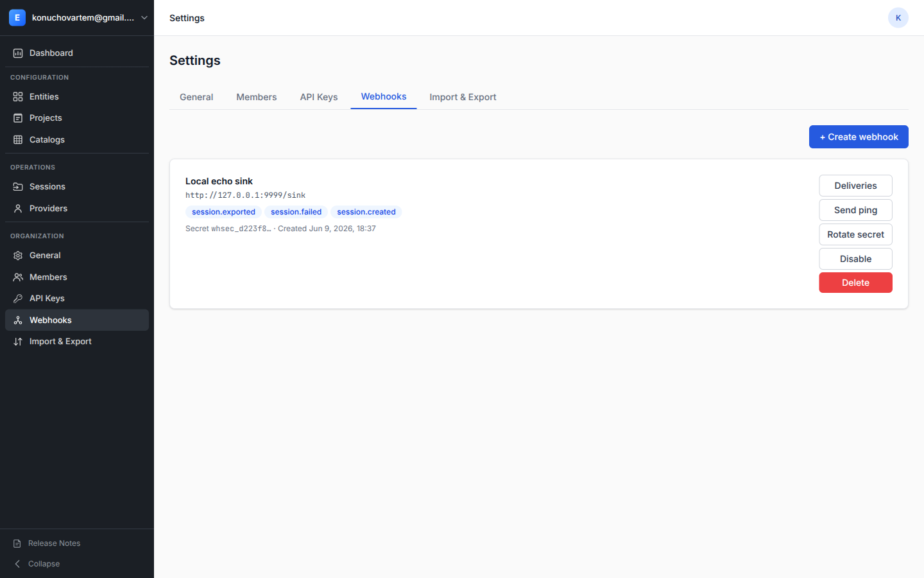
Task: Click the session.exported event tag
Action: 223,212
